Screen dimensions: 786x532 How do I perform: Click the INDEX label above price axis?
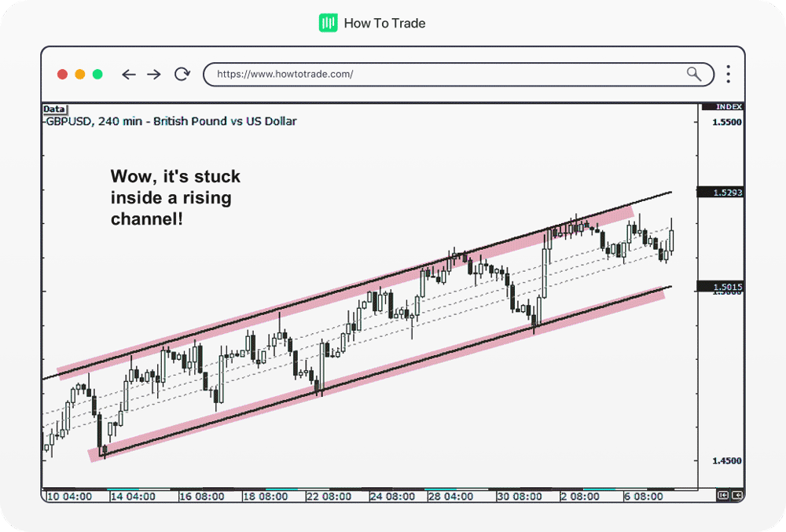[729, 107]
